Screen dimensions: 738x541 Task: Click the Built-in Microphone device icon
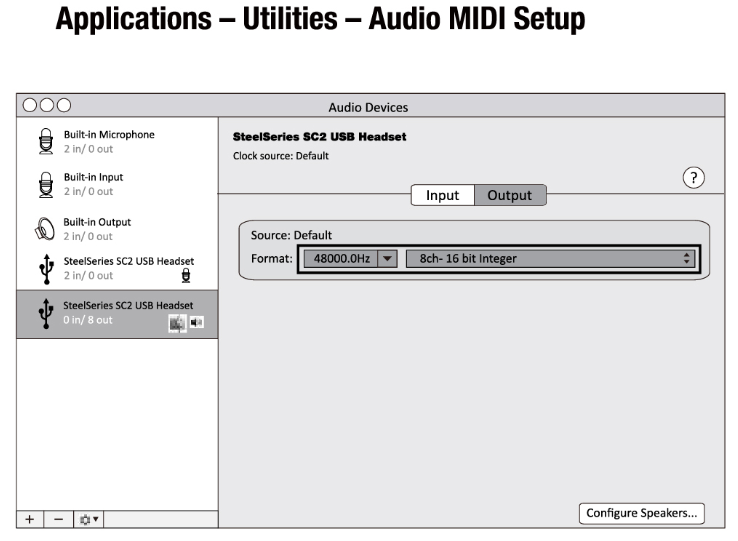[46, 141]
